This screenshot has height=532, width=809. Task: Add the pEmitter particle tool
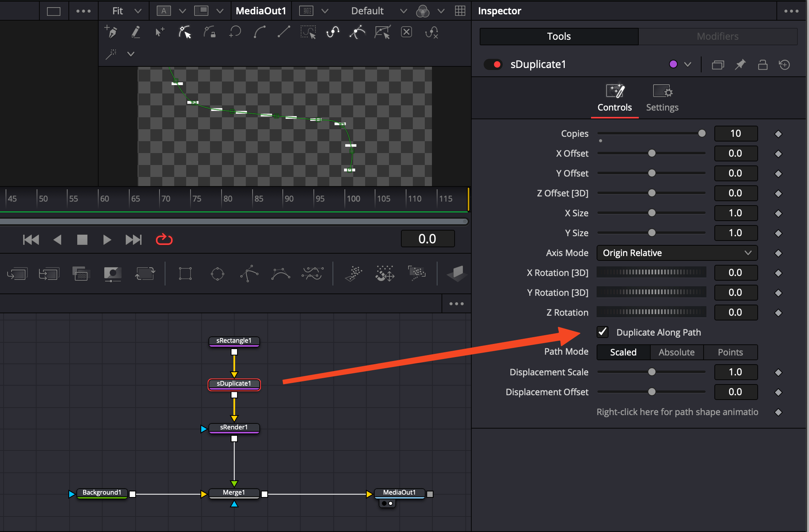pyautogui.click(x=354, y=274)
